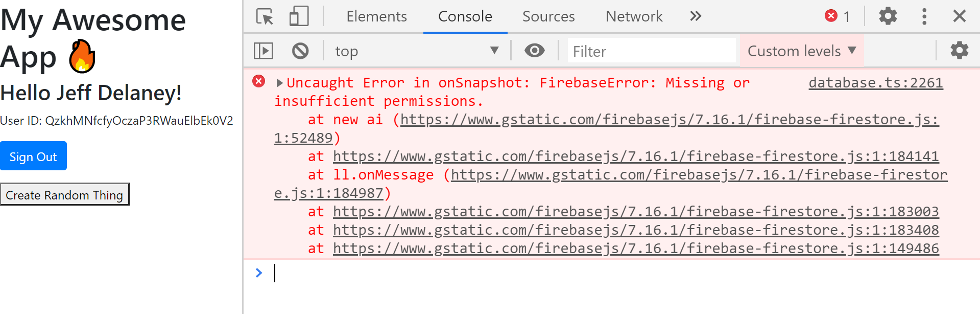This screenshot has width=980, height=314.
Task: Clear the console output
Action: [300, 51]
